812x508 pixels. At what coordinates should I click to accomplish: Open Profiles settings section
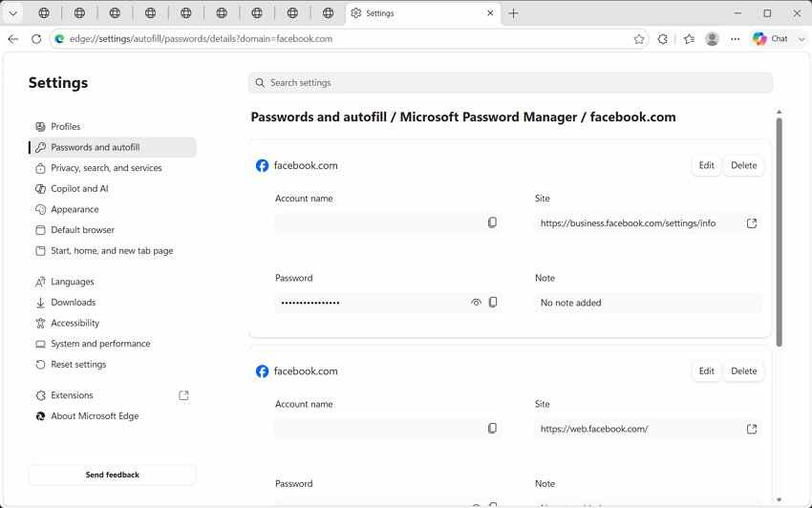pos(113,126)
